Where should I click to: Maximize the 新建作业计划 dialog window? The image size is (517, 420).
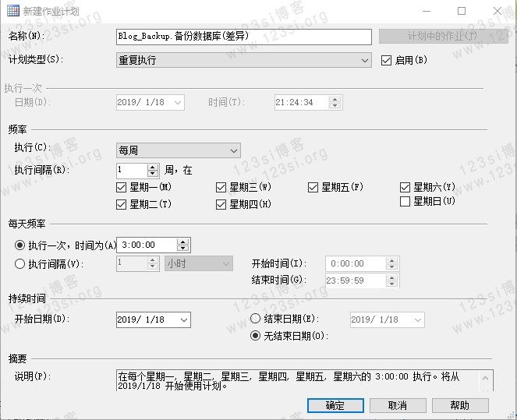click(x=462, y=11)
